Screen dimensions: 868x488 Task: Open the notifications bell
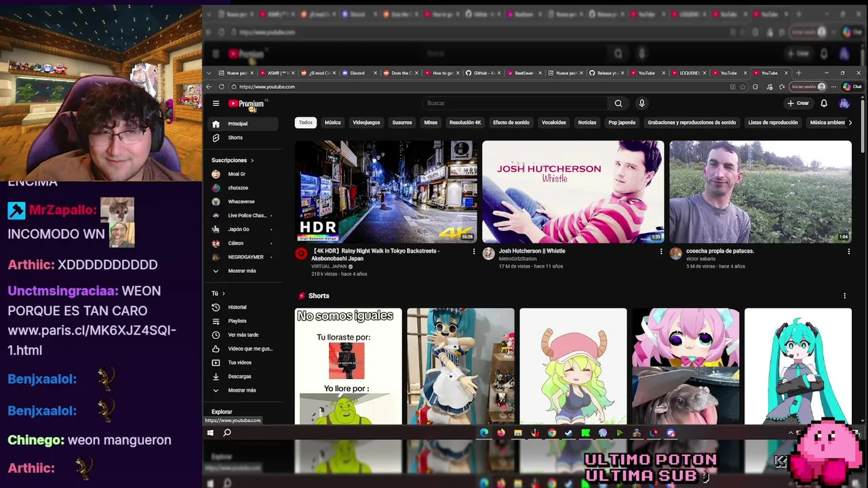(824, 104)
